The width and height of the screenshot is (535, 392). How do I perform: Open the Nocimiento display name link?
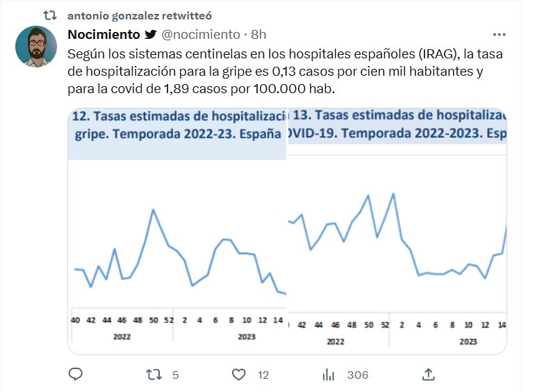[104, 35]
